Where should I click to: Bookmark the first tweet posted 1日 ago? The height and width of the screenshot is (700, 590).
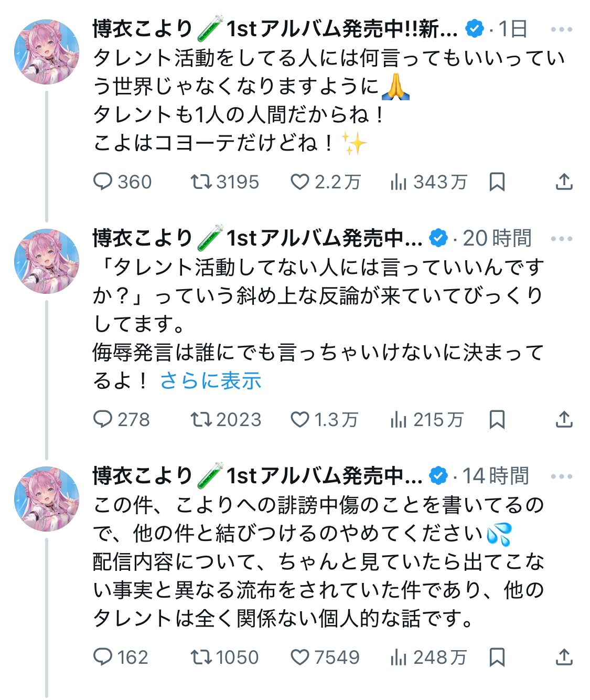tap(497, 182)
